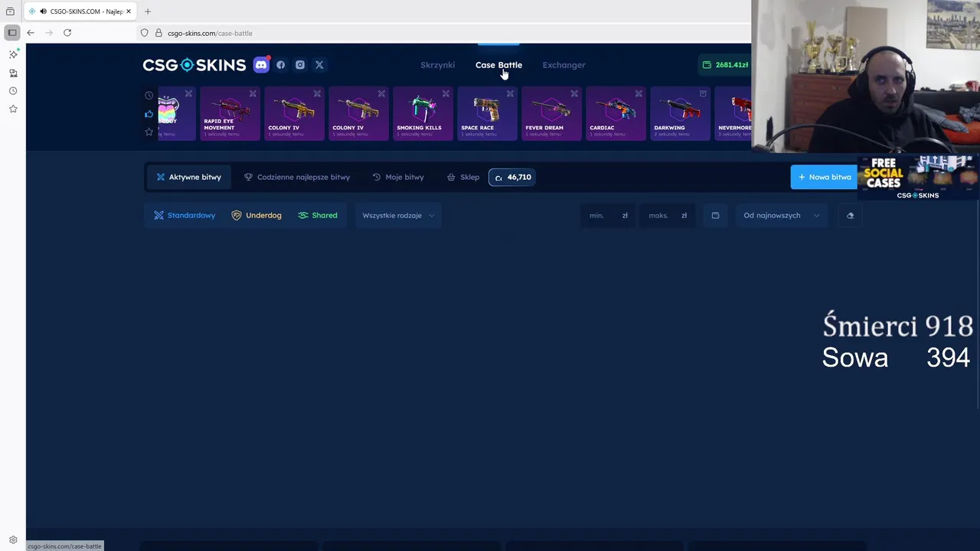Open the Instagram social icon

pyautogui.click(x=300, y=65)
